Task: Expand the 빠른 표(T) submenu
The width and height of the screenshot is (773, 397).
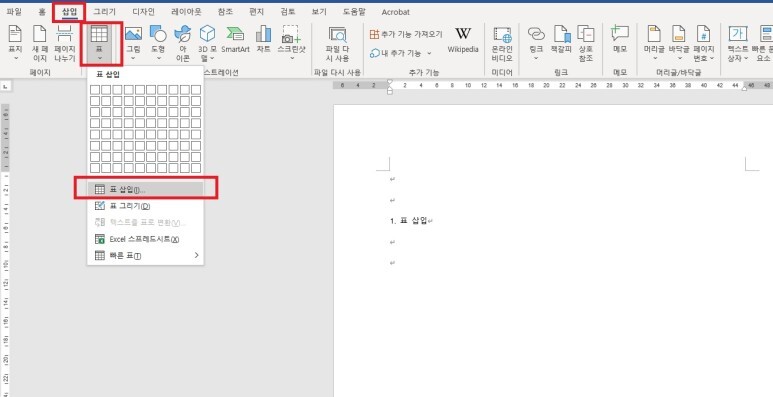Action: pos(145,255)
